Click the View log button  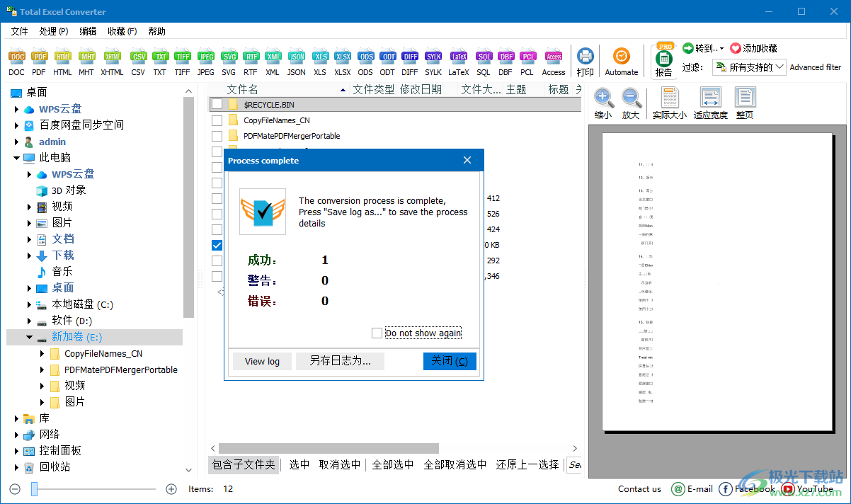coord(262,361)
